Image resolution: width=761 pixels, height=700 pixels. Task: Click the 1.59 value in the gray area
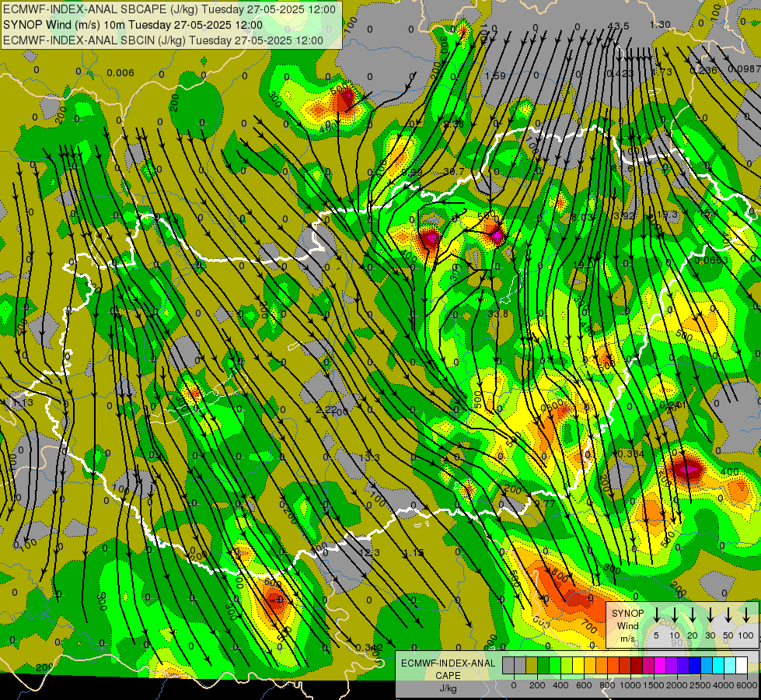click(x=495, y=75)
